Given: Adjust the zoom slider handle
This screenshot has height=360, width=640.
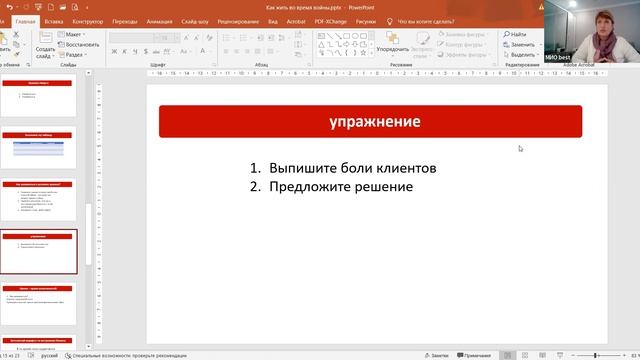Looking at the screenshot, I should (596, 356).
